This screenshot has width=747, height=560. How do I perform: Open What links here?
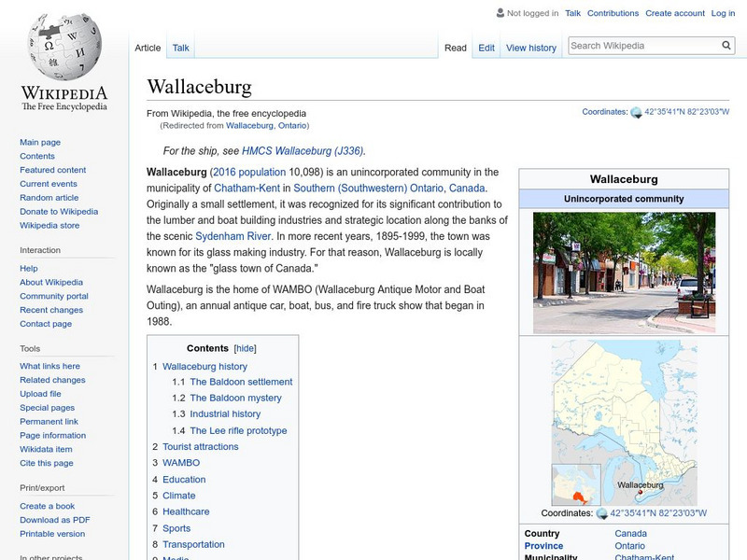tap(49, 366)
